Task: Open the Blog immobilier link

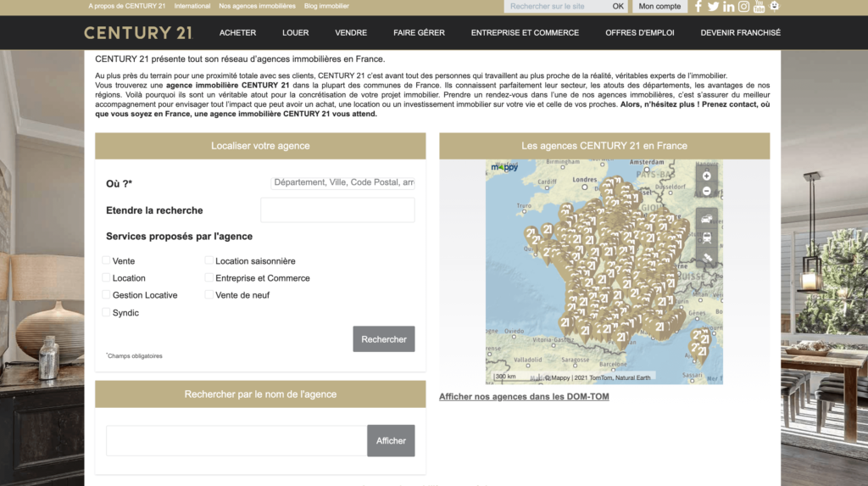Action: 326,6
